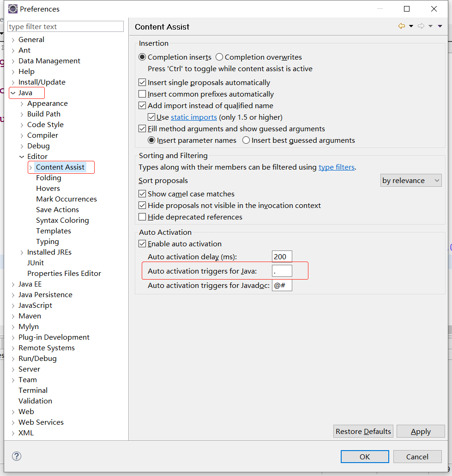Open Sort proposals by relevance dropdown
Screen dimensions: 452x476
pyautogui.click(x=411, y=180)
